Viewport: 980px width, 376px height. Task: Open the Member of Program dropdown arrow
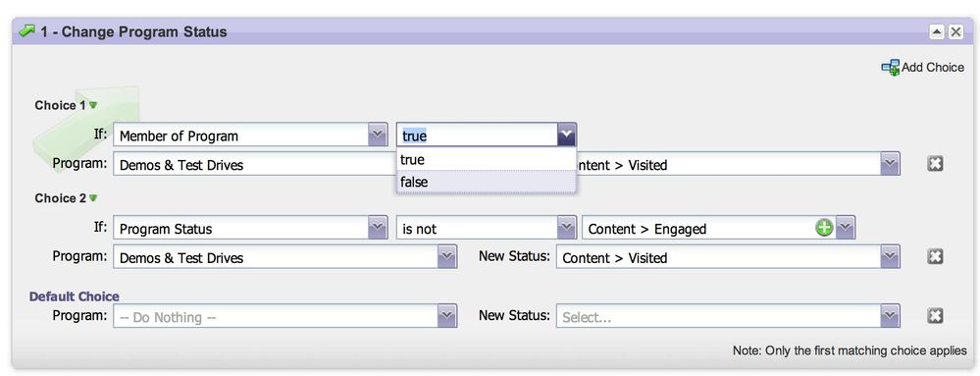(377, 134)
